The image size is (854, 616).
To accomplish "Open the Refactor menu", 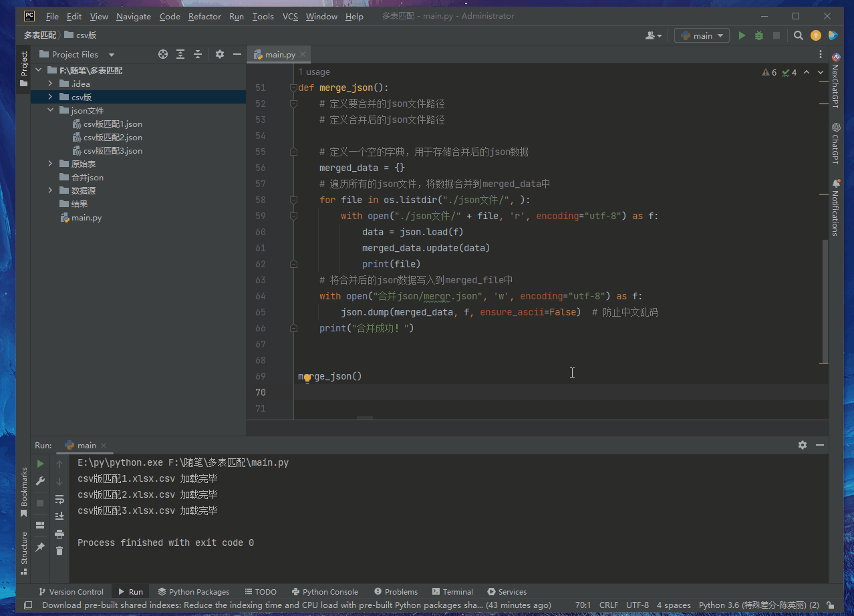I will pos(204,16).
